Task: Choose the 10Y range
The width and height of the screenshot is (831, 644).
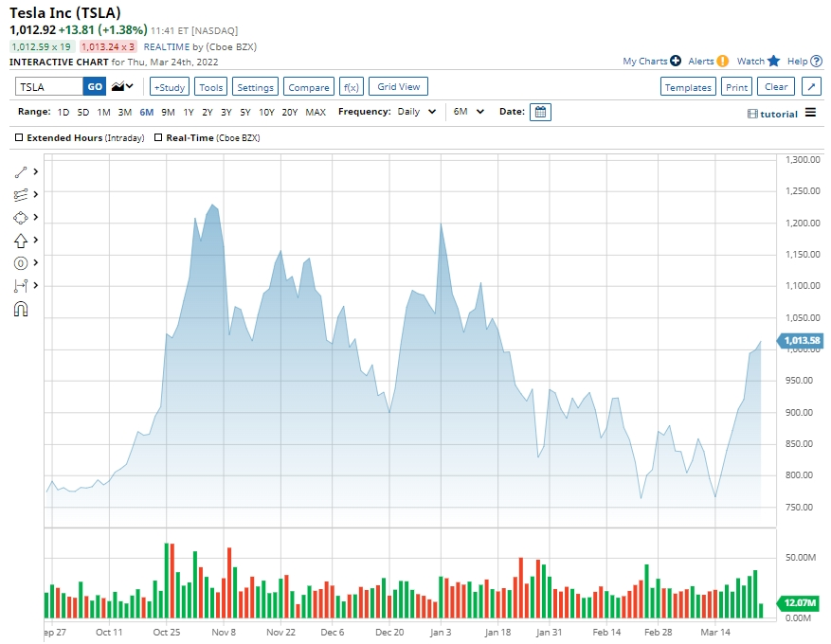Action: [266, 113]
